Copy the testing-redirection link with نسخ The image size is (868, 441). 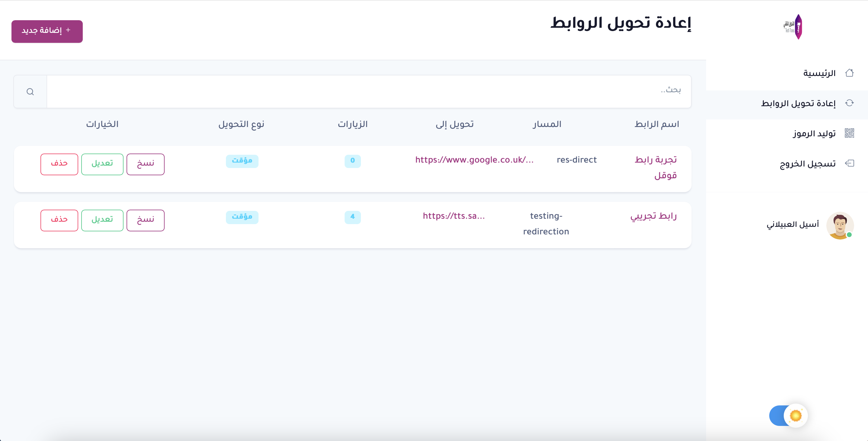(145, 220)
